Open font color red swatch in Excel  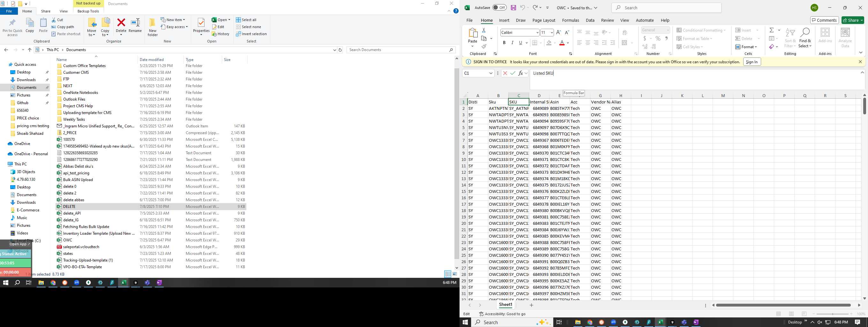[562, 43]
